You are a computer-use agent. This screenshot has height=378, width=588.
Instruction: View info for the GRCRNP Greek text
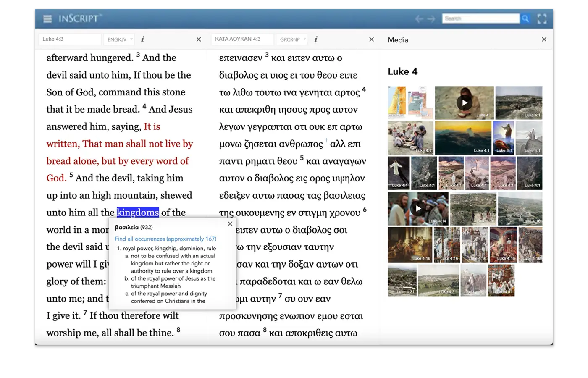coord(315,39)
